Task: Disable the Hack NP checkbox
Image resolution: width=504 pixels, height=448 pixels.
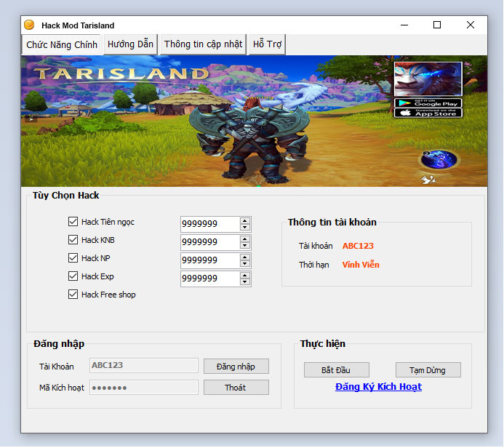Action: click(x=73, y=257)
